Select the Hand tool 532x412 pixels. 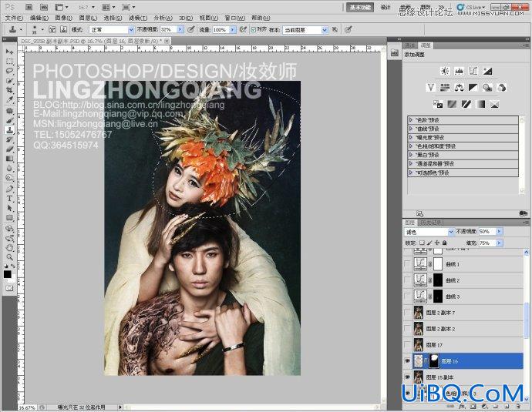(9, 248)
